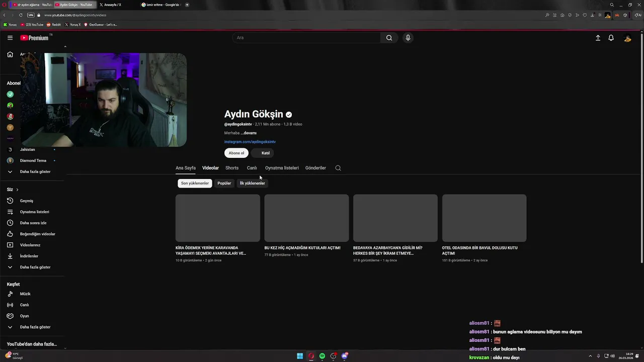The width and height of the screenshot is (644, 362).
Task: Explore Canlı in the Keşfet section
Action: pyautogui.click(x=24, y=305)
